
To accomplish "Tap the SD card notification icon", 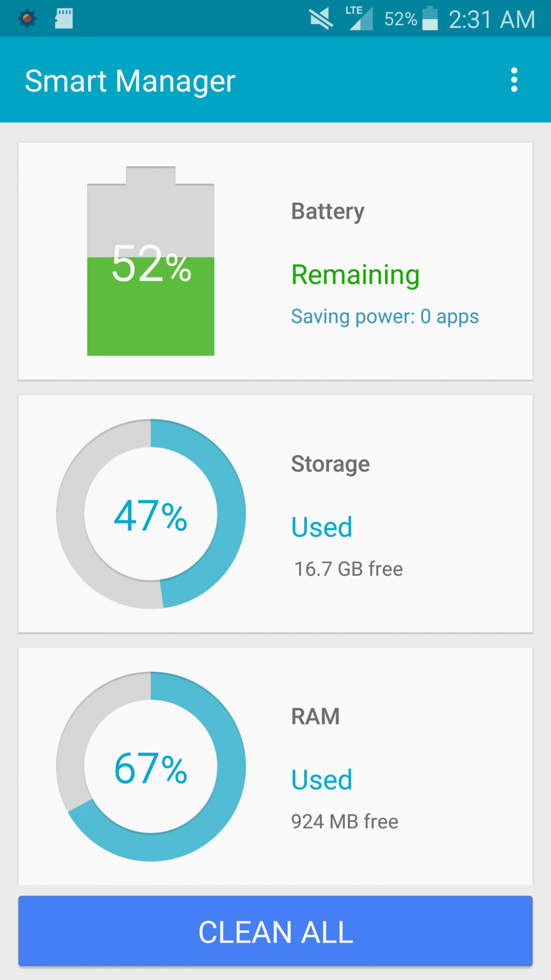I will pos(64,19).
